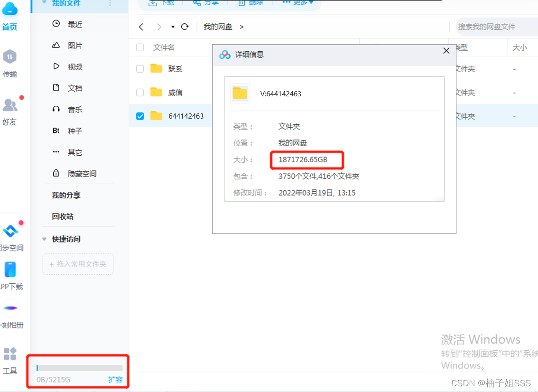The height and width of the screenshot is (392, 538).
Task: Open 我的分享
Action: (66, 195)
